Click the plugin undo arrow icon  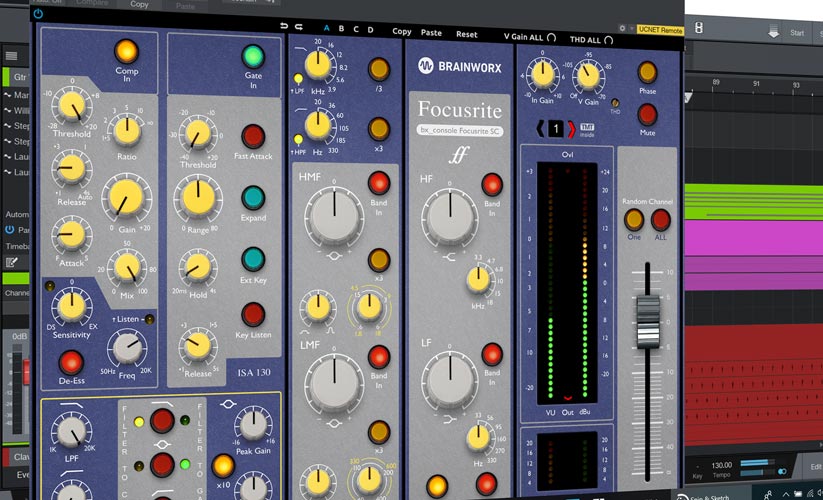point(284,26)
